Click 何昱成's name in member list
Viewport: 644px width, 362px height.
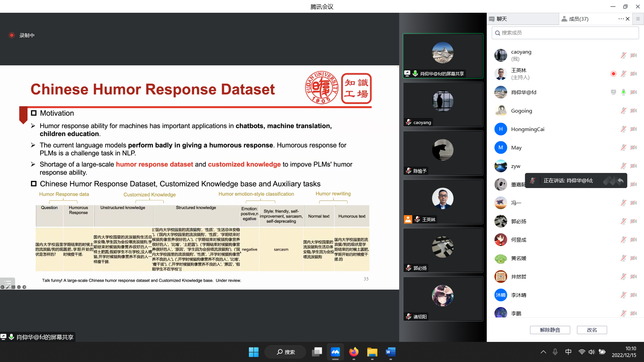519,240
